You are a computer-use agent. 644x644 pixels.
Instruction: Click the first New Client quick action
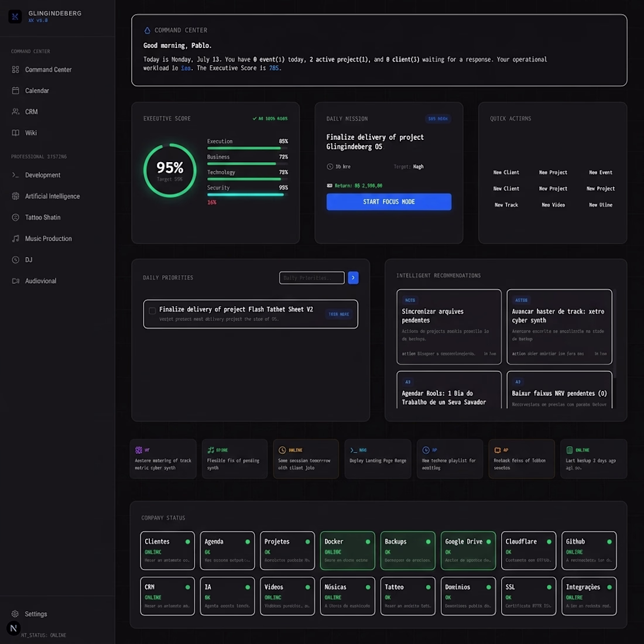(x=506, y=173)
